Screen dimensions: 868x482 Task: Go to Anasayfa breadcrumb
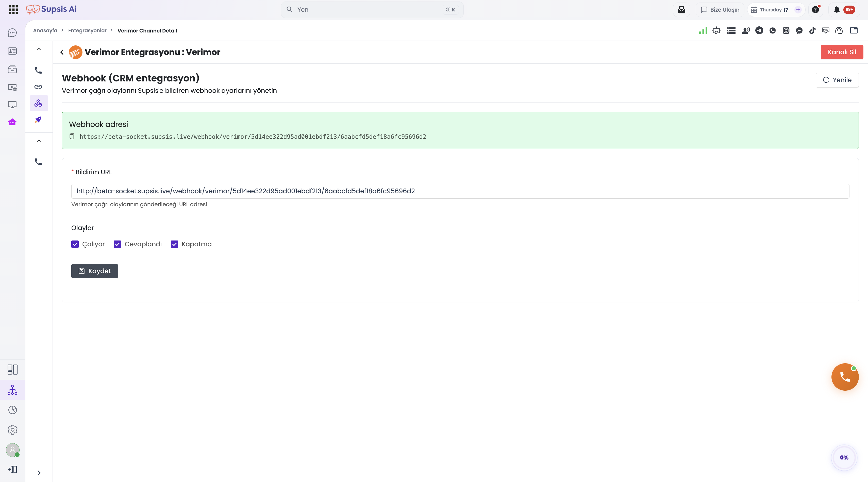[x=45, y=31]
